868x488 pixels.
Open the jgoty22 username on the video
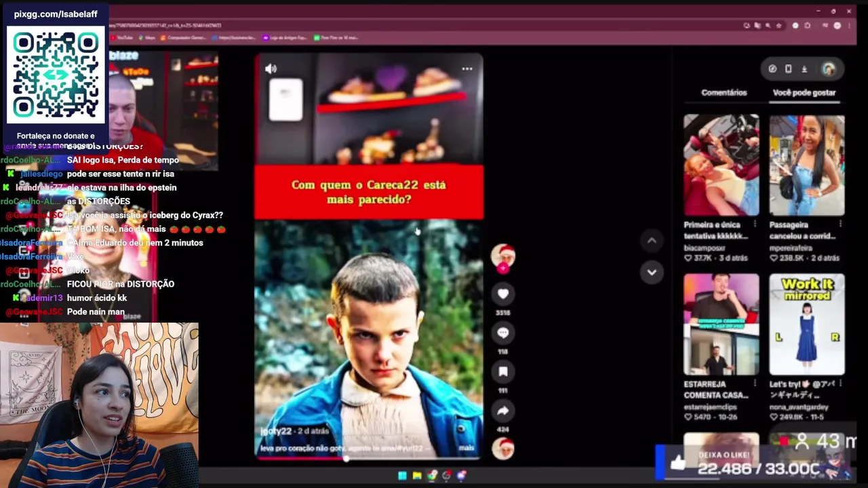pos(277,431)
